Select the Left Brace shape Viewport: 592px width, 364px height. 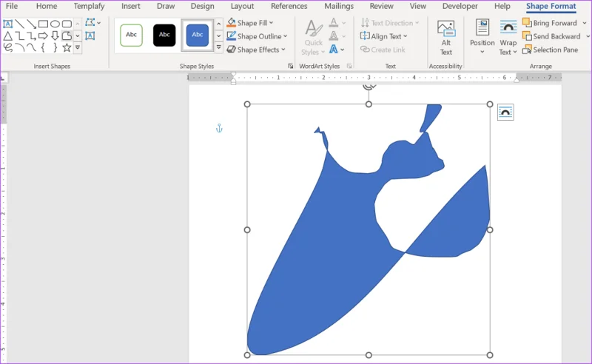pyautogui.click(x=43, y=47)
